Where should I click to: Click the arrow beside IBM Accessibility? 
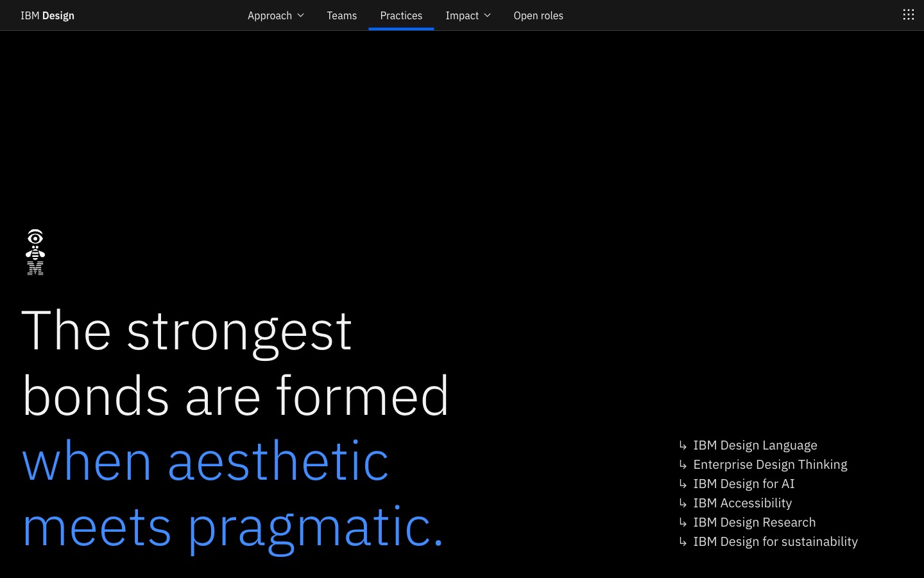[x=683, y=503]
